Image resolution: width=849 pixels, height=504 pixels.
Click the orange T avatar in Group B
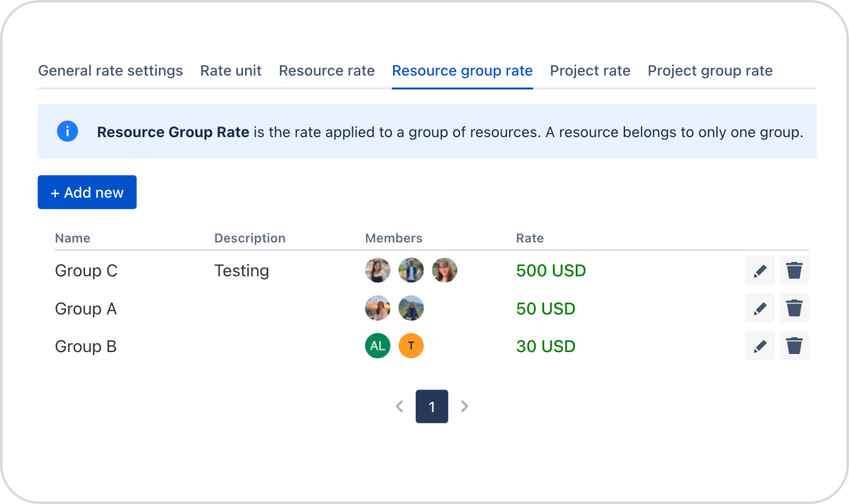[x=411, y=346]
